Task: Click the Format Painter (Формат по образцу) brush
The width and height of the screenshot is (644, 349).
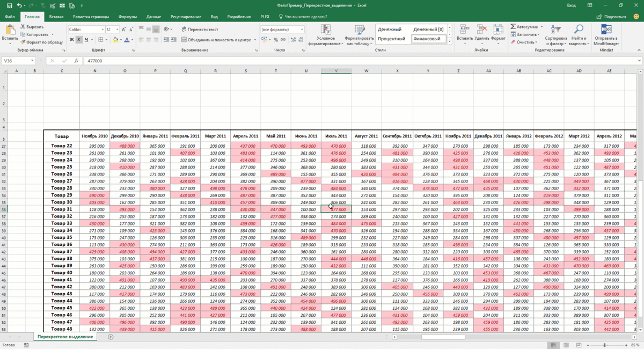Action: point(41,42)
